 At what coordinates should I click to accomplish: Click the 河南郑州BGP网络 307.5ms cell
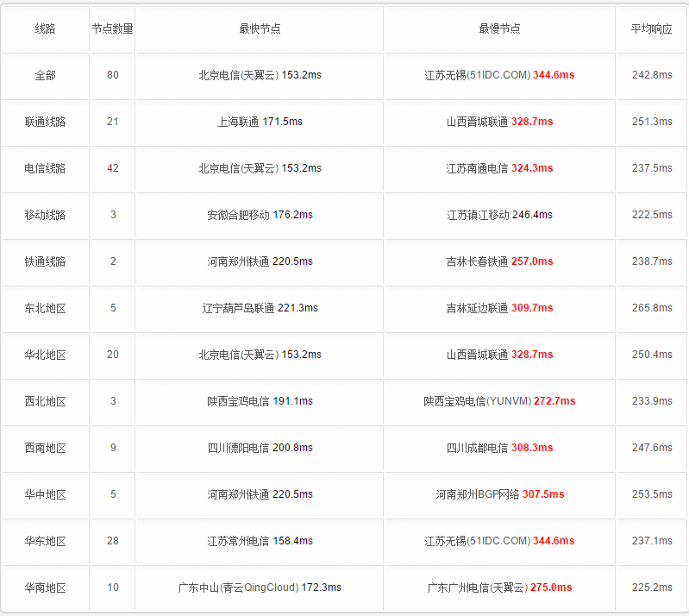pyautogui.click(x=499, y=494)
